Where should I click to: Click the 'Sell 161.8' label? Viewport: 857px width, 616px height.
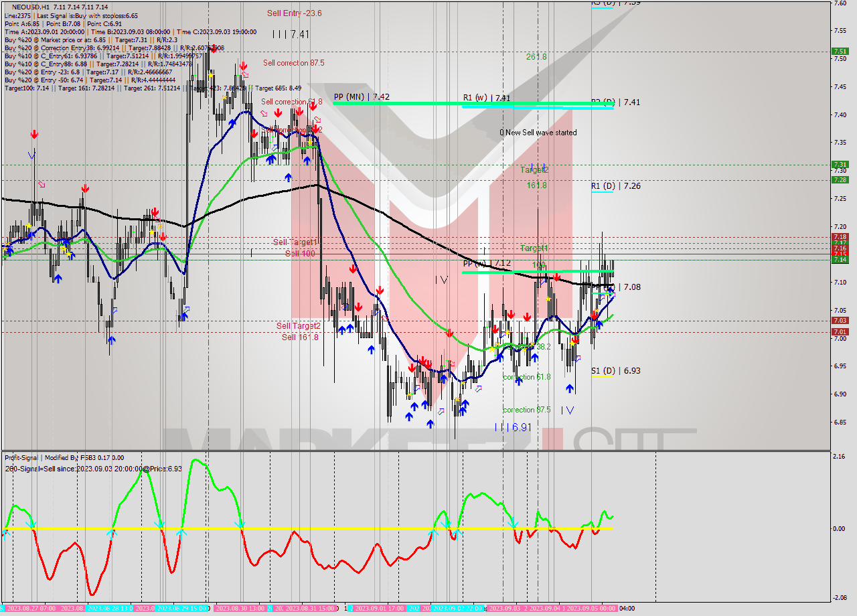pyautogui.click(x=300, y=337)
